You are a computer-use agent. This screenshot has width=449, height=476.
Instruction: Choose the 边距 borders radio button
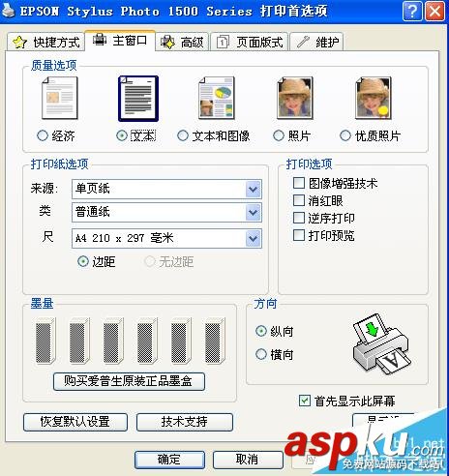(x=83, y=261)
